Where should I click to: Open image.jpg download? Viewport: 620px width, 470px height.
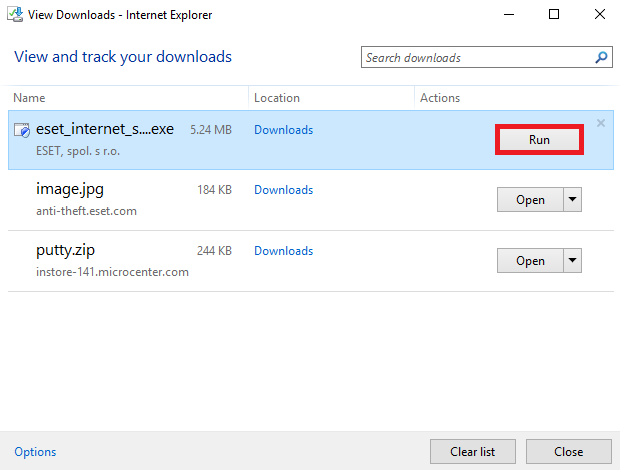tap(530, 200)
